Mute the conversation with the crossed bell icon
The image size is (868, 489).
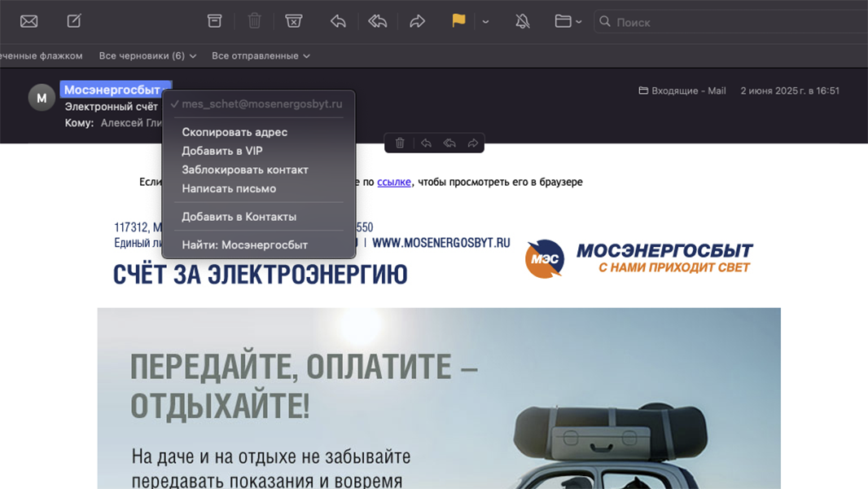(x=523, y=21)
